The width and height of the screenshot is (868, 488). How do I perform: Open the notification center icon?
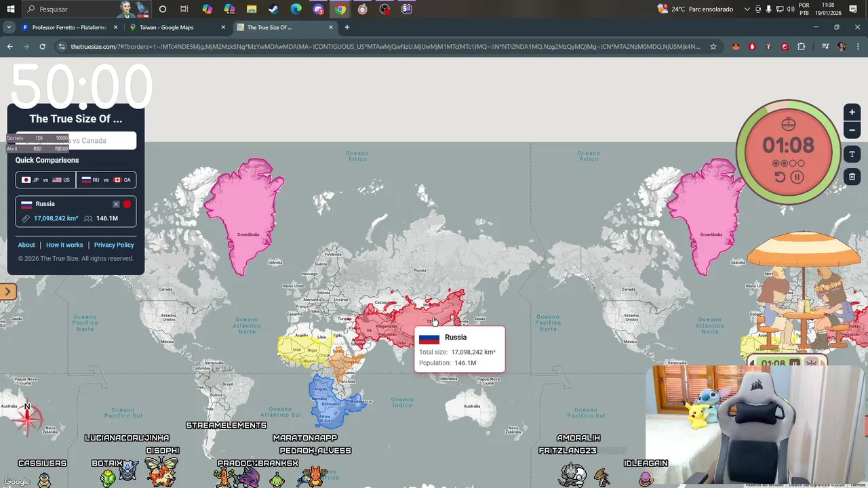tap(853, 9)
